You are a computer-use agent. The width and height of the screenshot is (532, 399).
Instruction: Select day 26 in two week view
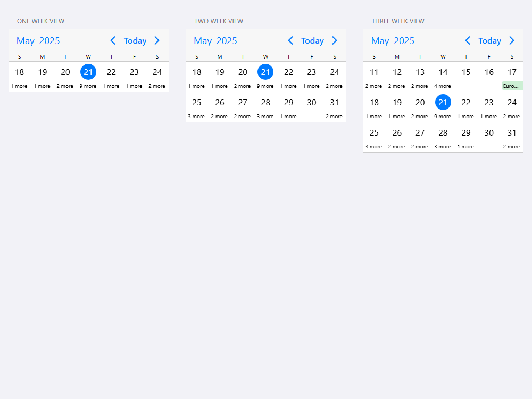(220, 103)
